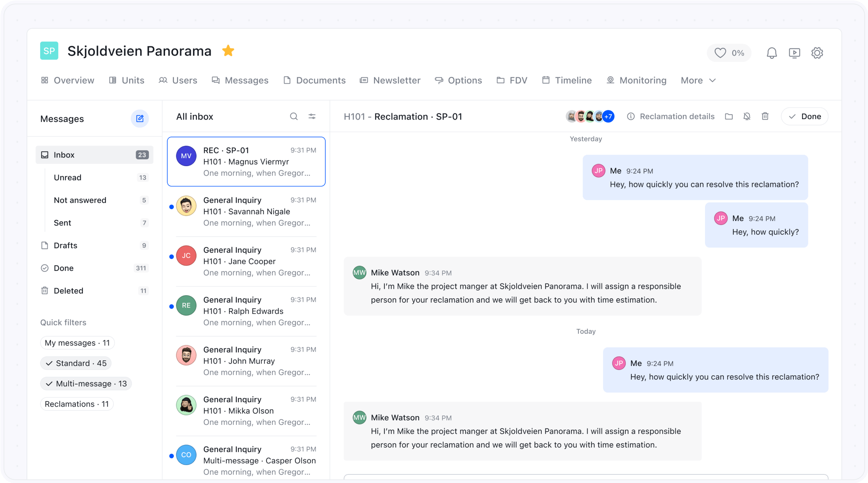
Task: Open Savannah Nigale's General Inquiry
Action: (246, 211)
